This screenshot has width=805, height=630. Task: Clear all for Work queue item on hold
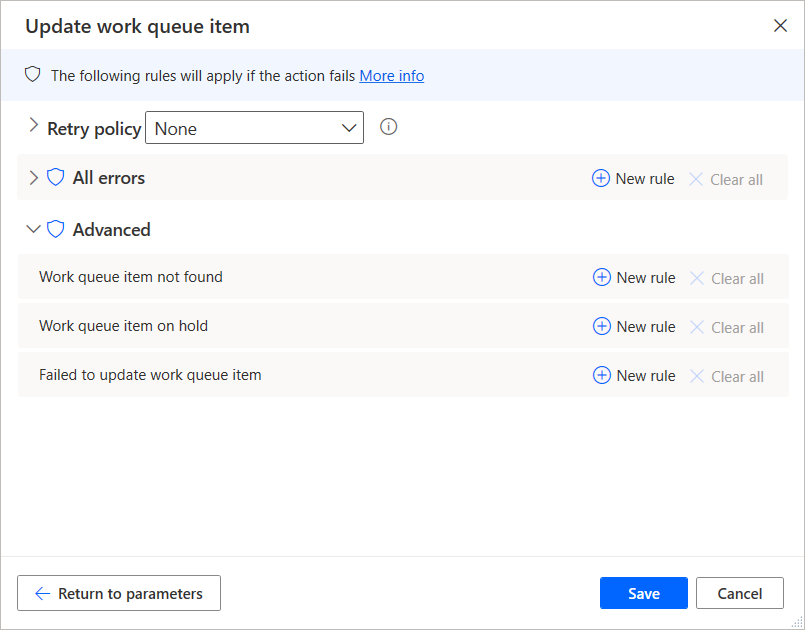[x=727, y=328]
